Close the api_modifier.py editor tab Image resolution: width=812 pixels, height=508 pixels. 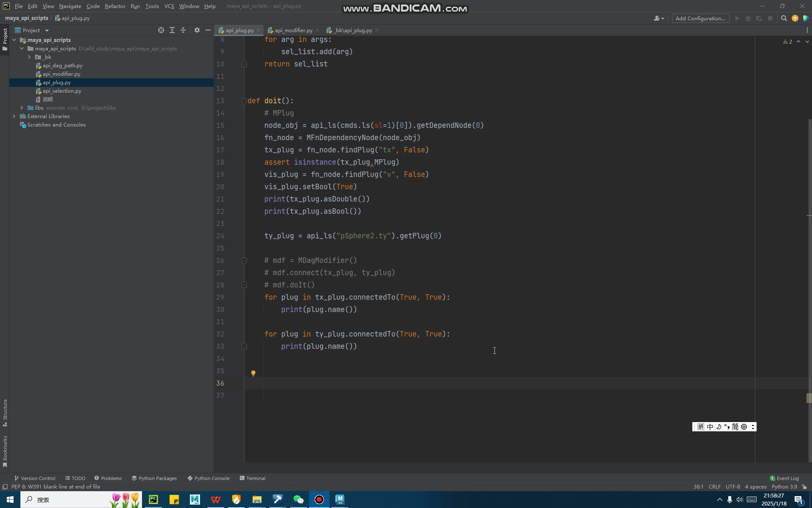click(x=317, y=30)
